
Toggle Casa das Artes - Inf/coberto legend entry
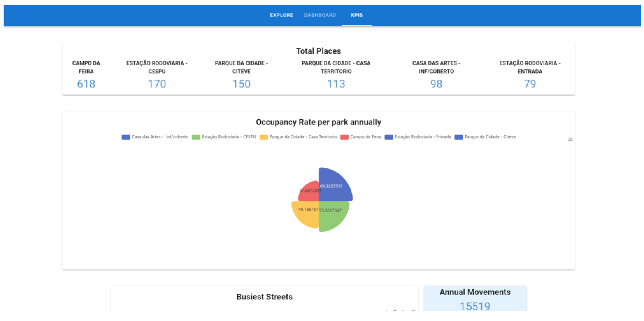pyautogui.click(x=155, y=137)
